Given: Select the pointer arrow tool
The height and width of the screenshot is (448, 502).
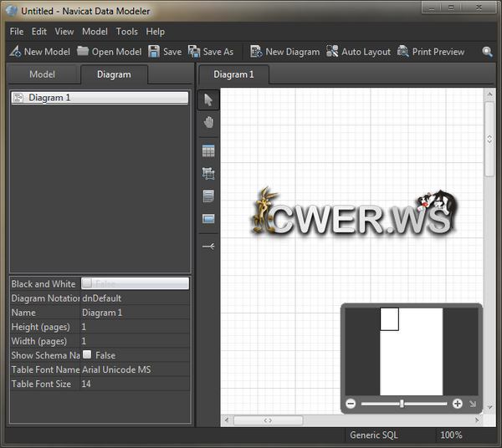Looking at the screenshot, I should (x=208, y=100).
